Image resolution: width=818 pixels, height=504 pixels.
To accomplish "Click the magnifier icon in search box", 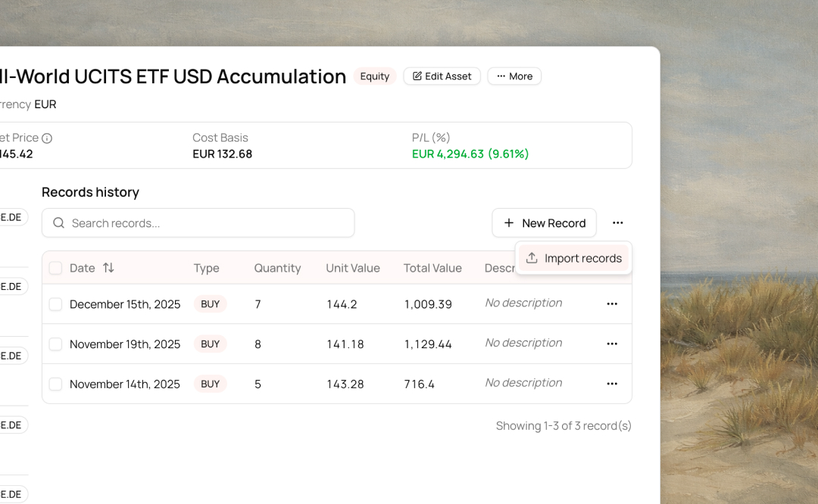I will point(58,223).
